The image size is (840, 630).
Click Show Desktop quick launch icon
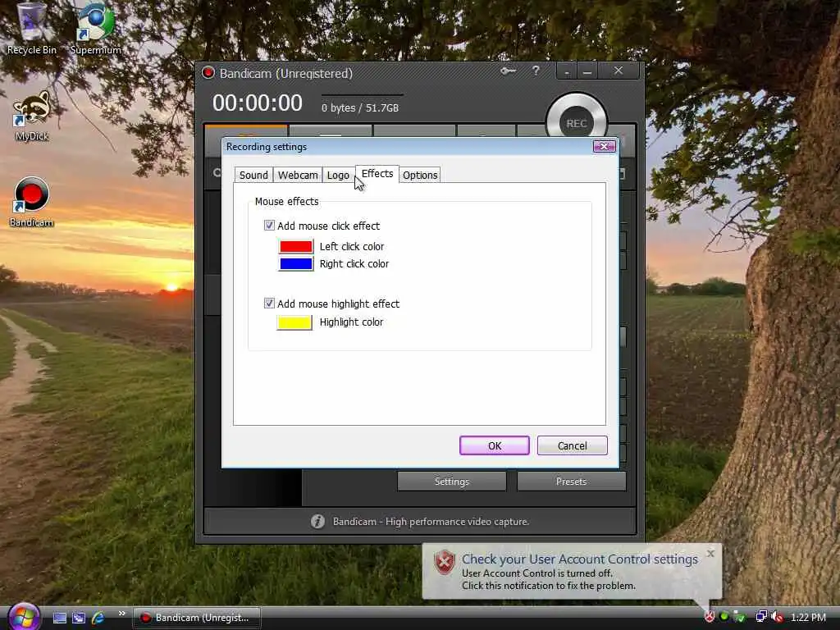(59, 618)
